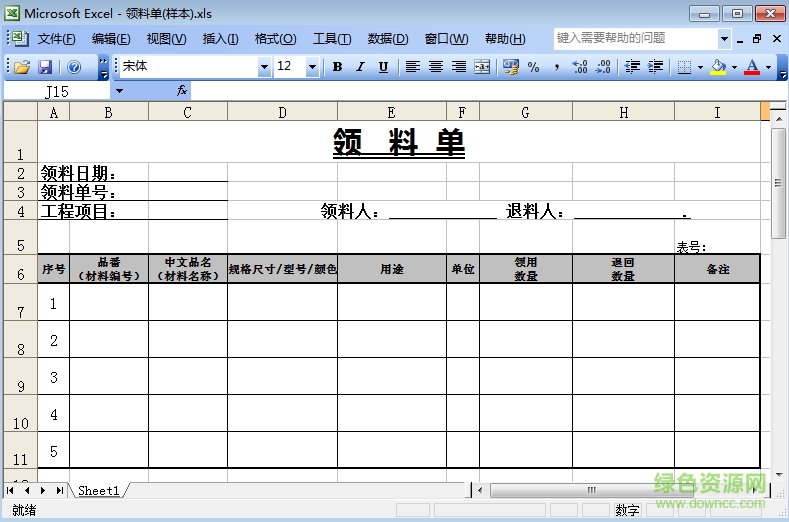
Task: Apply comma style format
Action: tap(557, 66)
